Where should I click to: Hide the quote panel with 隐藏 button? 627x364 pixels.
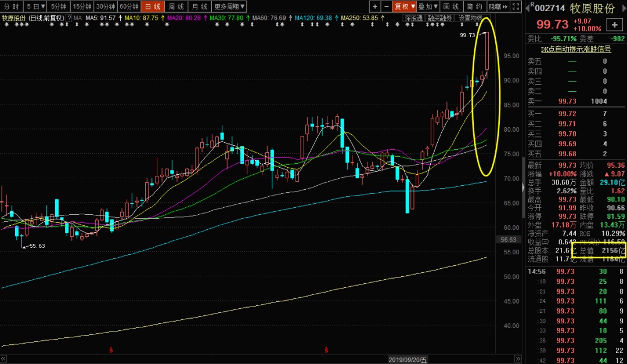[x=498, y=6]
